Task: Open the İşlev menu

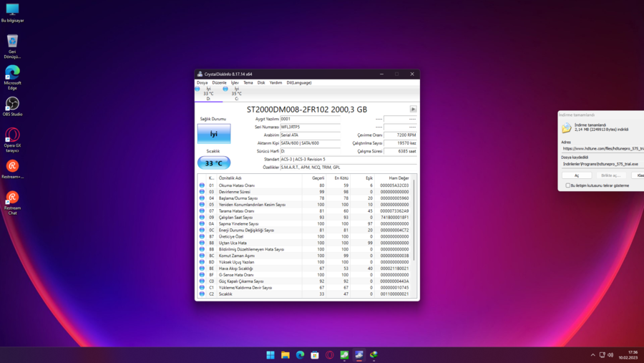Action: click(x=235, y=82)
